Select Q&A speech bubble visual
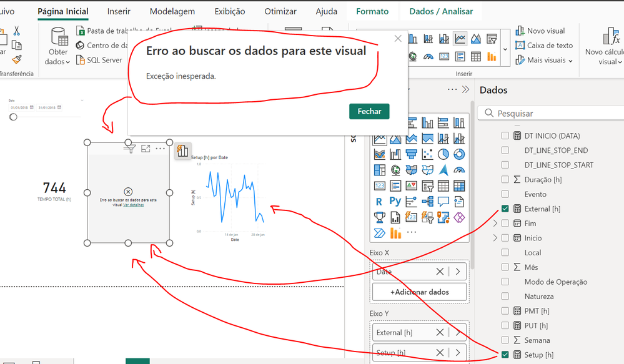The image size is (624, 364). coord(443,202)
